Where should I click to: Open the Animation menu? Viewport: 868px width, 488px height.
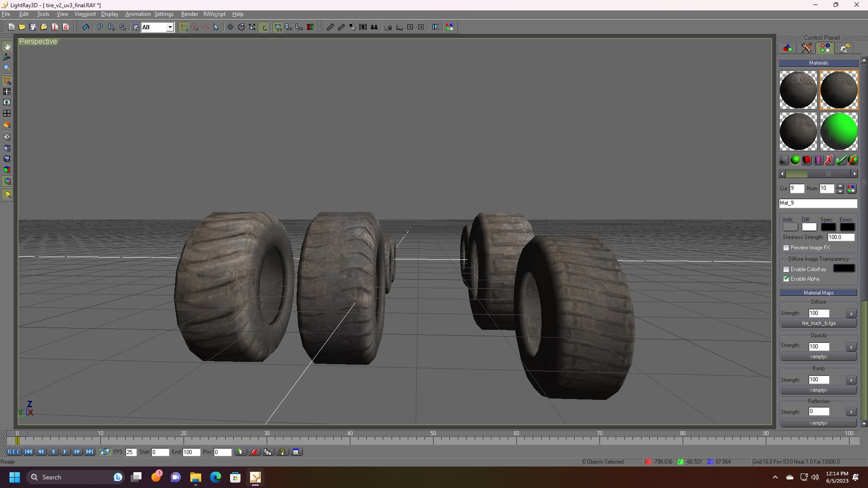[138, 14]
